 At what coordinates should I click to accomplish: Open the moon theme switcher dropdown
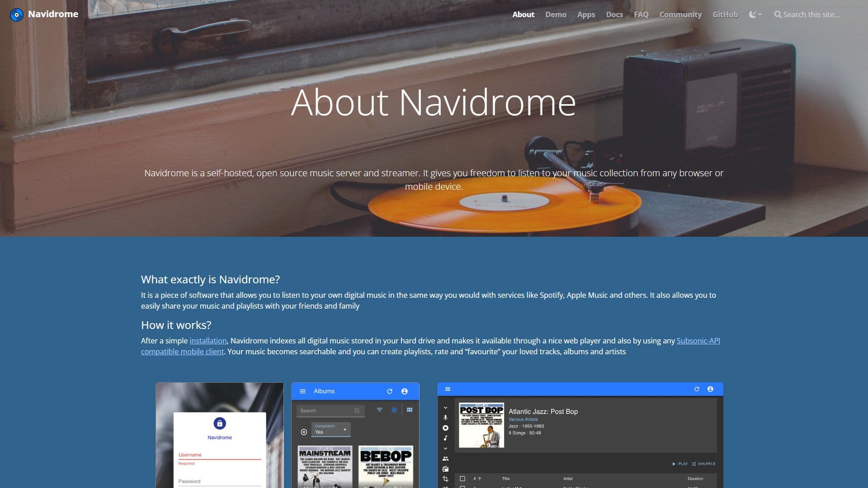[x=755, y=14]
